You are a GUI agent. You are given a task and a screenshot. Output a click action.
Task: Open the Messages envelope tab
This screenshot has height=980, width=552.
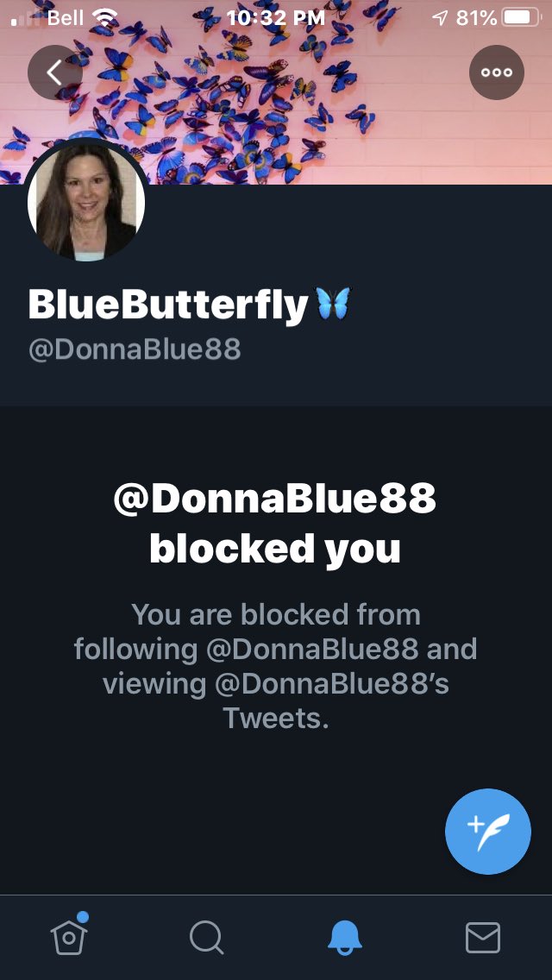tap(483, 938)
